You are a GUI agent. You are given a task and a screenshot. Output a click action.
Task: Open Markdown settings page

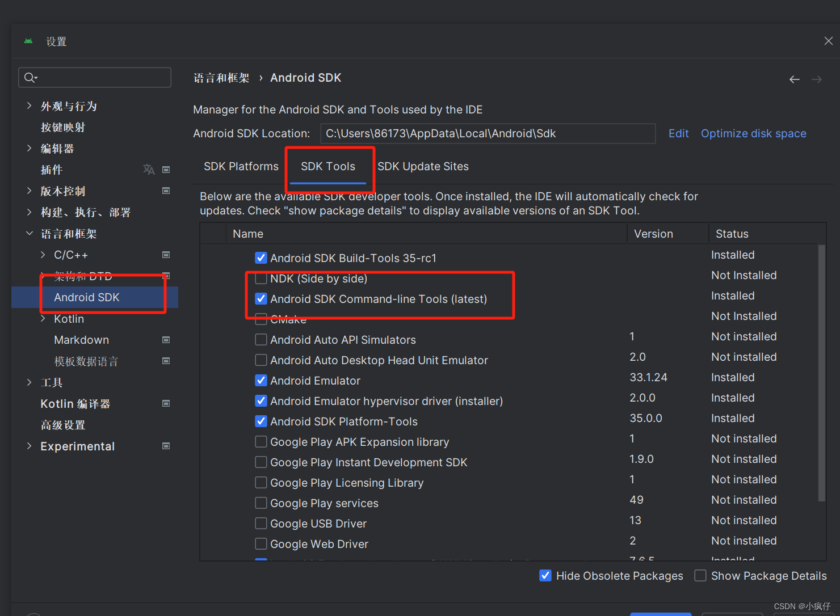81,340
